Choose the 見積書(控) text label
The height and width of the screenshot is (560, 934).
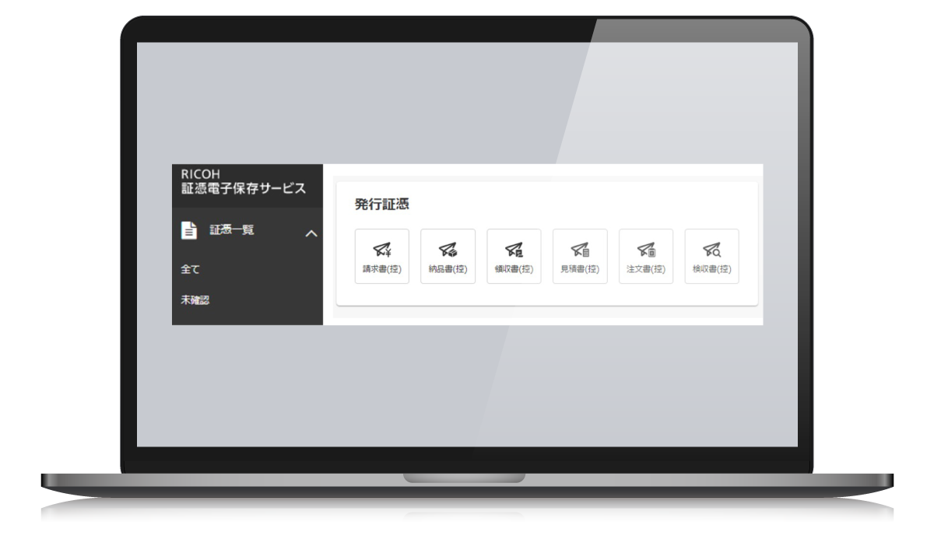580,269
